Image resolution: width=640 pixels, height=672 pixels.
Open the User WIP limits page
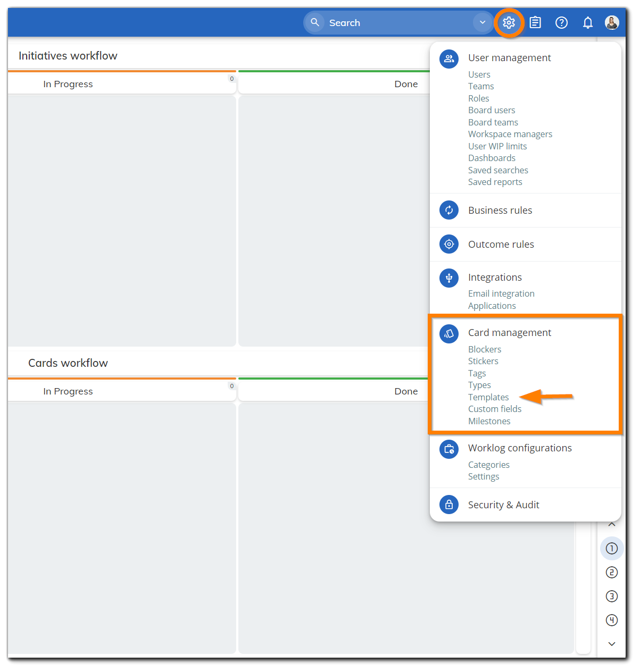pyautogui.click(x=497, y=146)
